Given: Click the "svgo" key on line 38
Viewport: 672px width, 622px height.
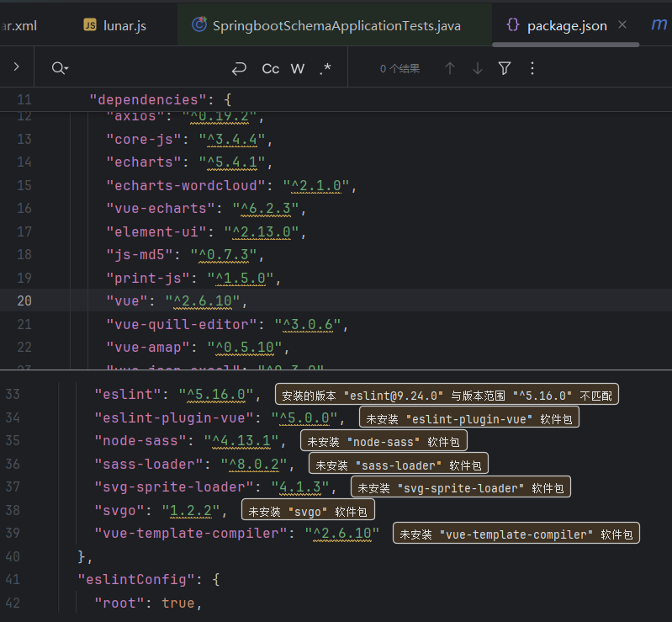Looking at the screenshot, I should (x=119, y=510).
